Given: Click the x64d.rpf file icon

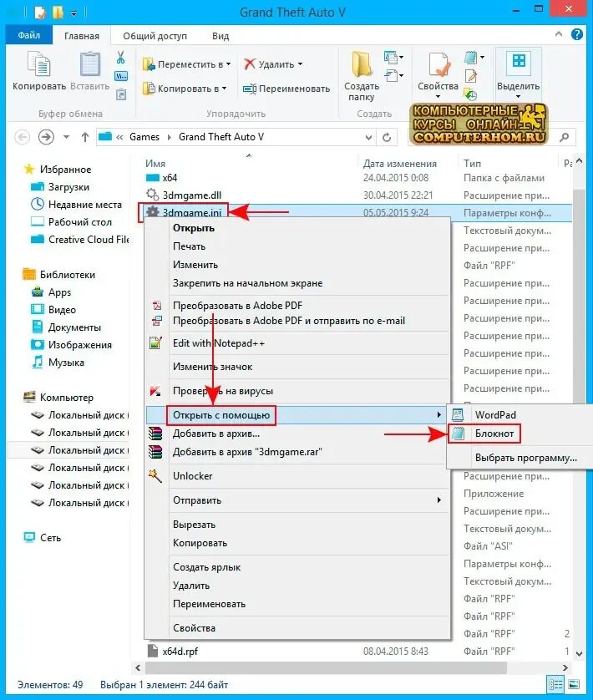Looking at the screenshot, I should pos(152,651).
